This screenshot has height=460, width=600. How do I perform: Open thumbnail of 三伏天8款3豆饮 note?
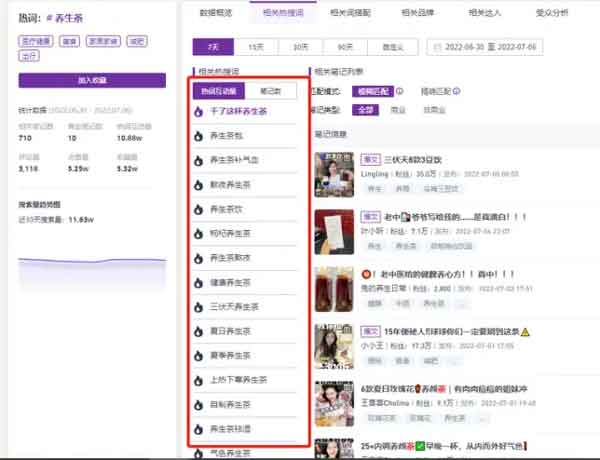[334, 175]
